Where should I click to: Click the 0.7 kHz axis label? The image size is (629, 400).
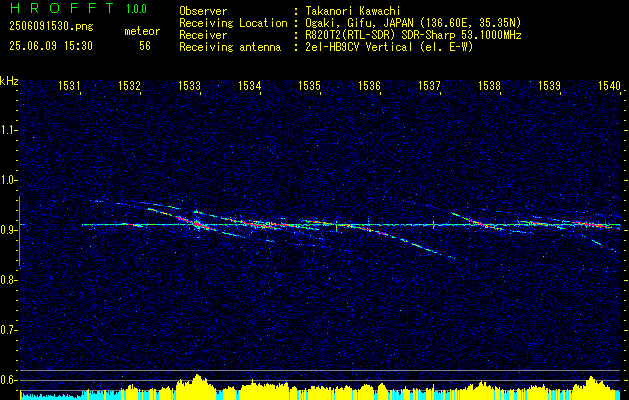[8, 330]
